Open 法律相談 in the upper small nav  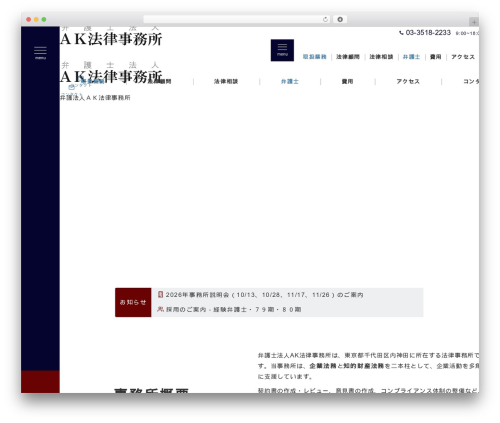pyautogui.click(x=381, y=57)
